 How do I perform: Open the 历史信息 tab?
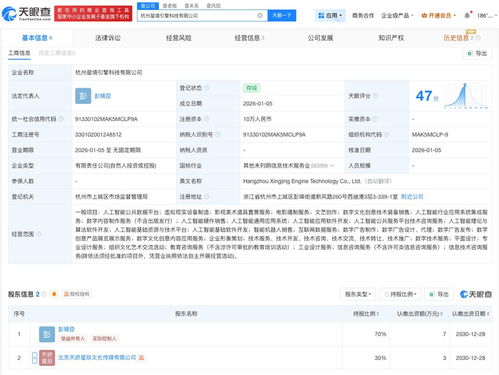tap(456, 38)
